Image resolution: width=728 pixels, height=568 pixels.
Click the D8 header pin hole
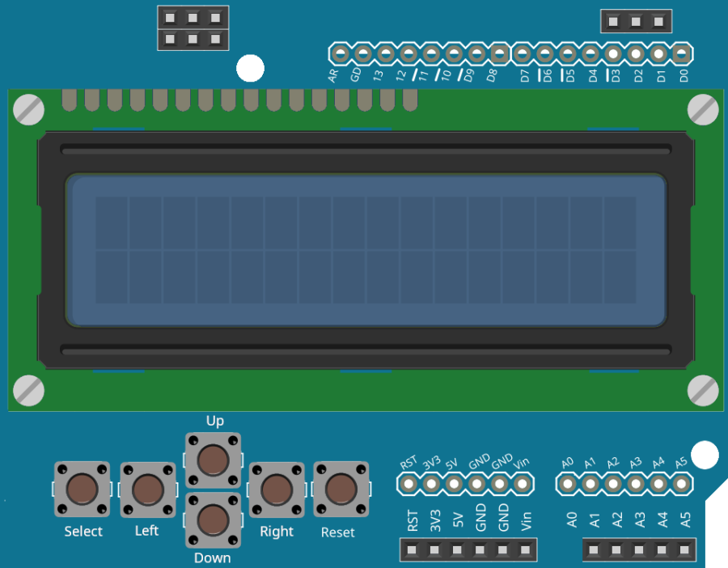499,54
